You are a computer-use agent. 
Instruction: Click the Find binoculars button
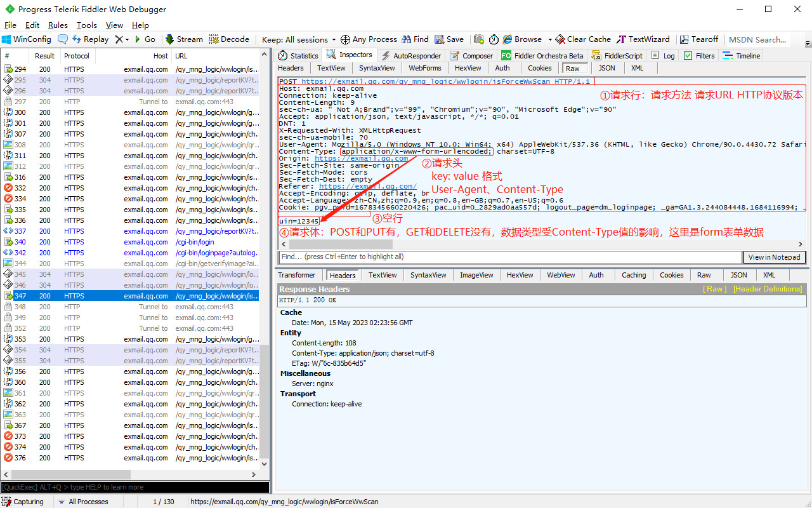[x=416, y=39]
